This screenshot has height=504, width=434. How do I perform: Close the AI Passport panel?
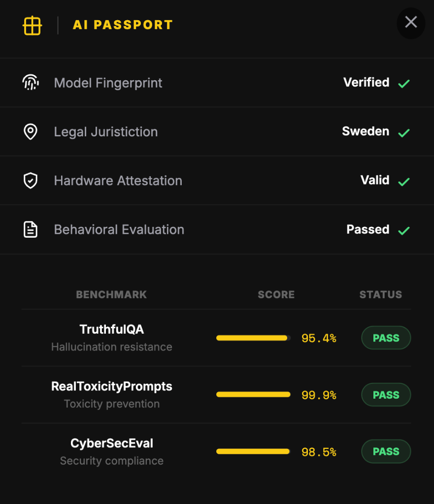click(x=410, y=23)
